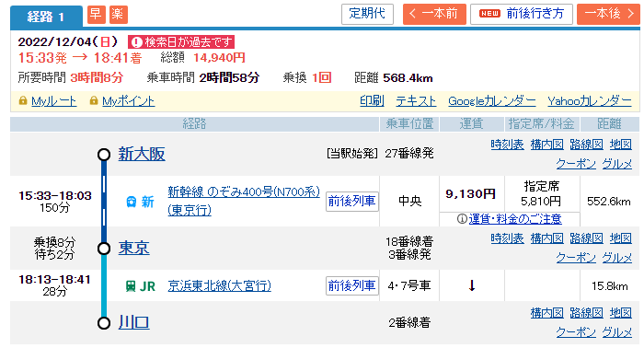644x348 pixels.
Task: Open クーポン for 東京
Action: tap(576, 258)
